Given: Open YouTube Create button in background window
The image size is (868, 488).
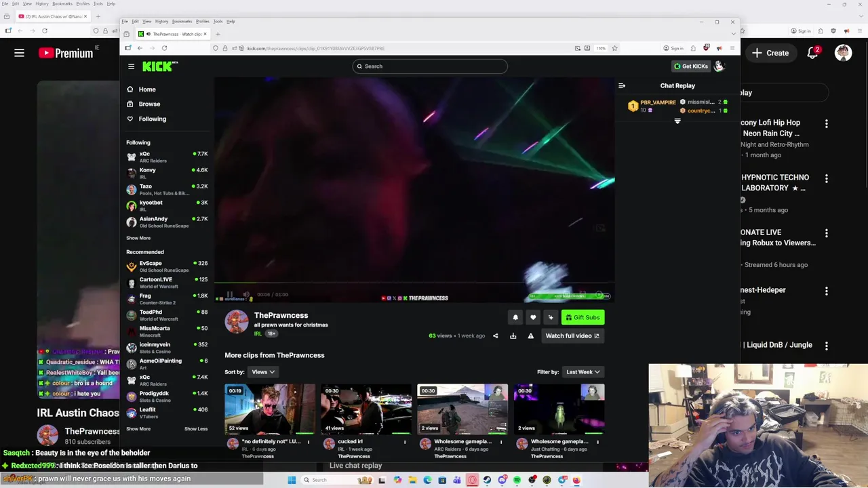Looking at the screenshot, I should coord(770,53).
